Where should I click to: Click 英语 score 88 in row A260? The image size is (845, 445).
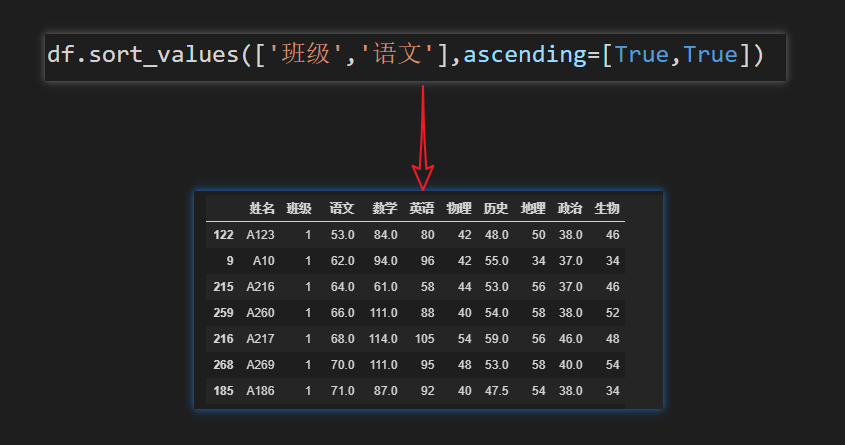428,312
